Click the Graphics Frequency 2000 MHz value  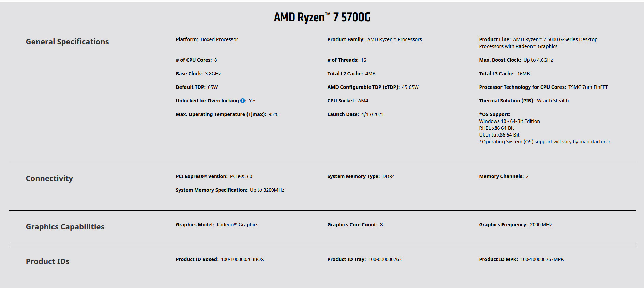(541, 225)
